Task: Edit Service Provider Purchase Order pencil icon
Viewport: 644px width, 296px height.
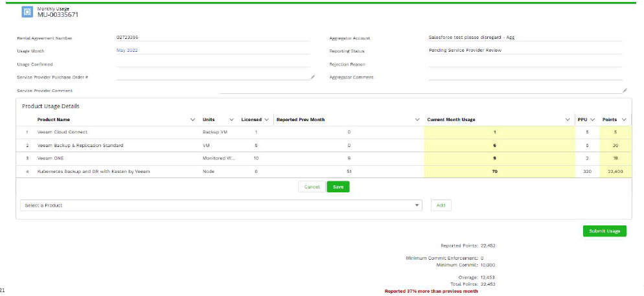Action: [312, 77]
